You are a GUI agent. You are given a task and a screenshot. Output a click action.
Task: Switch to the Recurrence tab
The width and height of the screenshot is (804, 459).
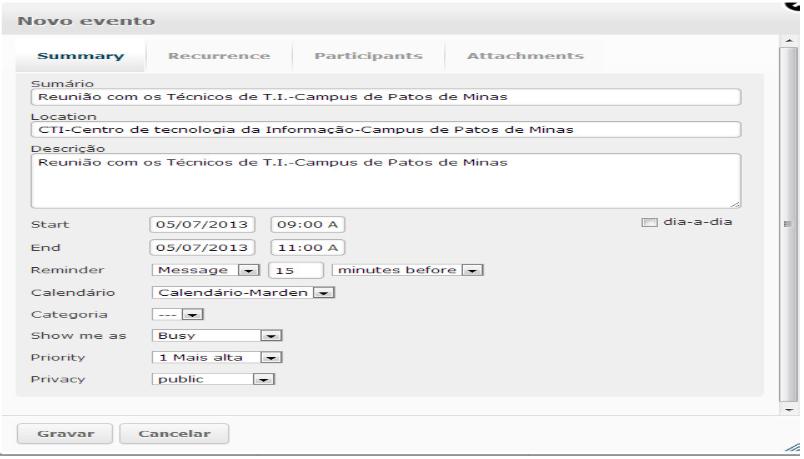[219, 56]
